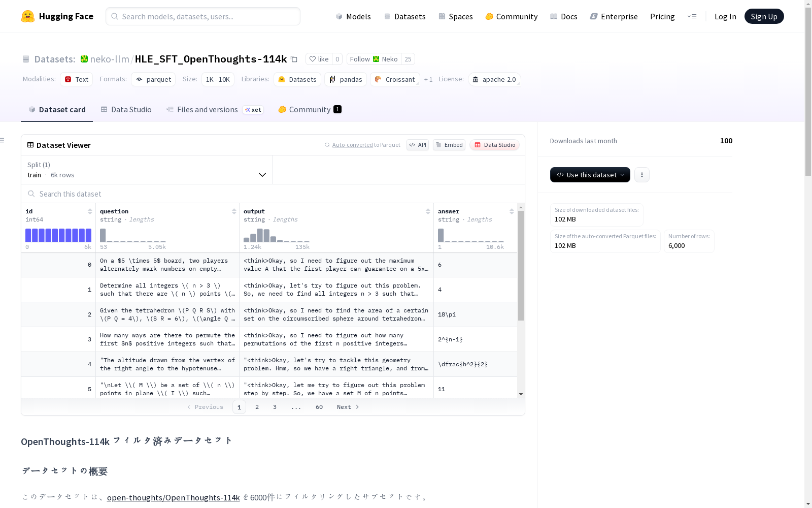Click the Croissant library tag
Viewport: 812px width, 508px height.
point(395,79)
